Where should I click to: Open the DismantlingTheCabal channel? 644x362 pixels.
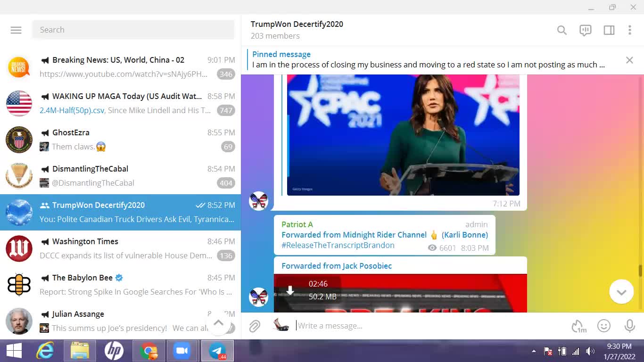(x=120, y=176)
